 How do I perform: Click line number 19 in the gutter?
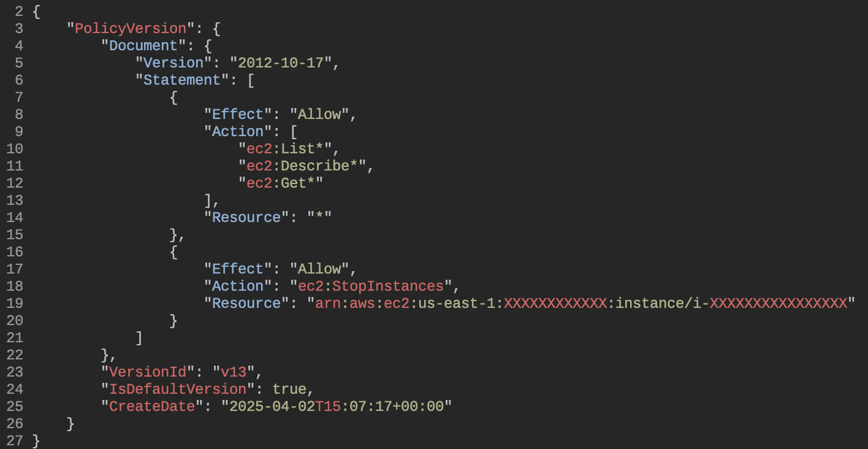(x=15, y=304)
